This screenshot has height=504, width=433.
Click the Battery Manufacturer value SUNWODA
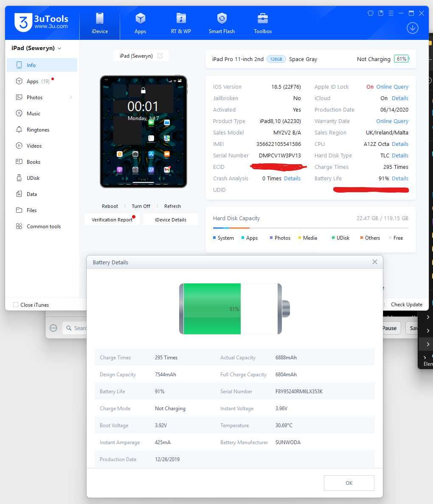pyautogui.click(x=288, y=442)
